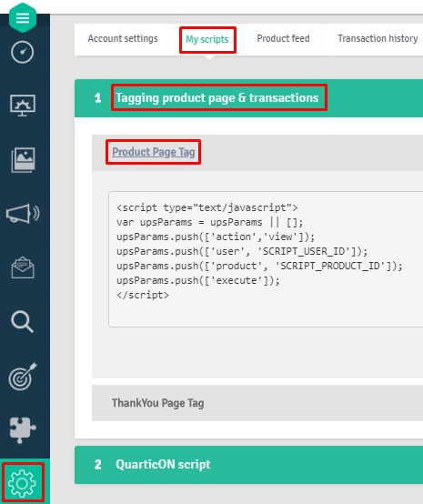Click the section number 2 badge

[97, 465]
